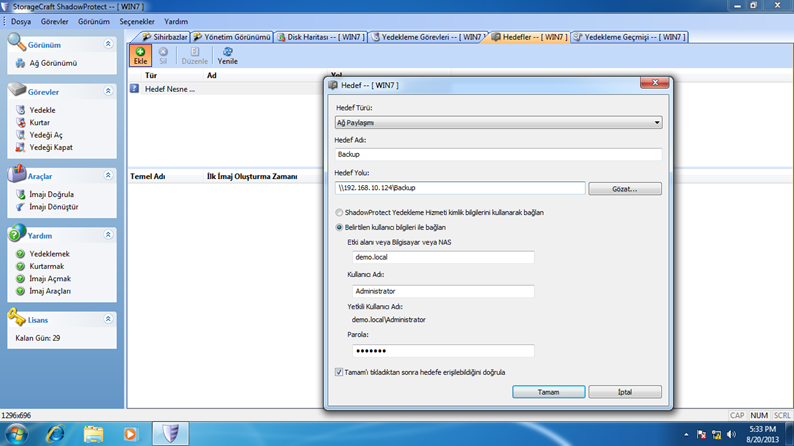Viewport: 794px width, 446px height.
Task: Click the Yenile (refresh) toolbar icon
Action: 227,55
